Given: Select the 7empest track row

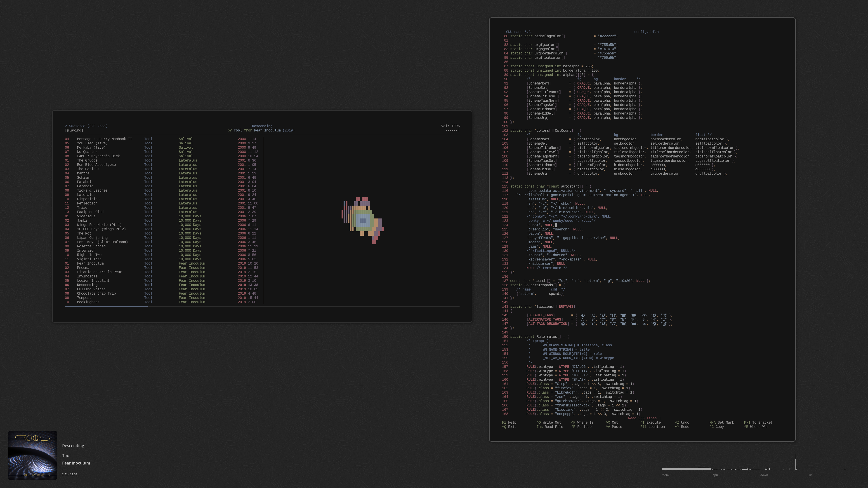Looking at the screenshot, I should point(162,298).
